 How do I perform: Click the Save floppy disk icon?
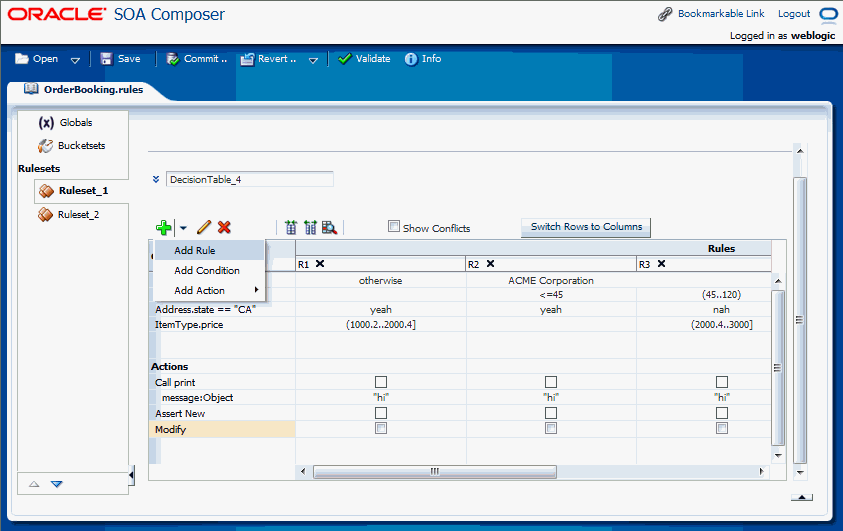pos(106,59)
